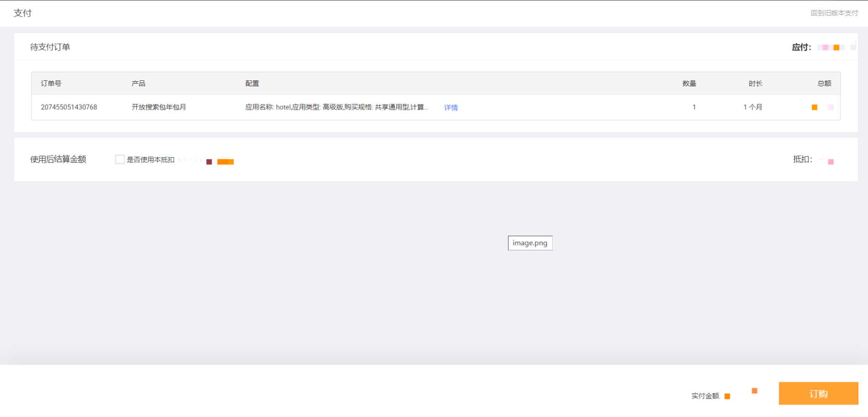Enable the 是否使用本抵扣 checkbox
Image resolution: width=868 pixels, height=417 pixels.
[120, 159]
